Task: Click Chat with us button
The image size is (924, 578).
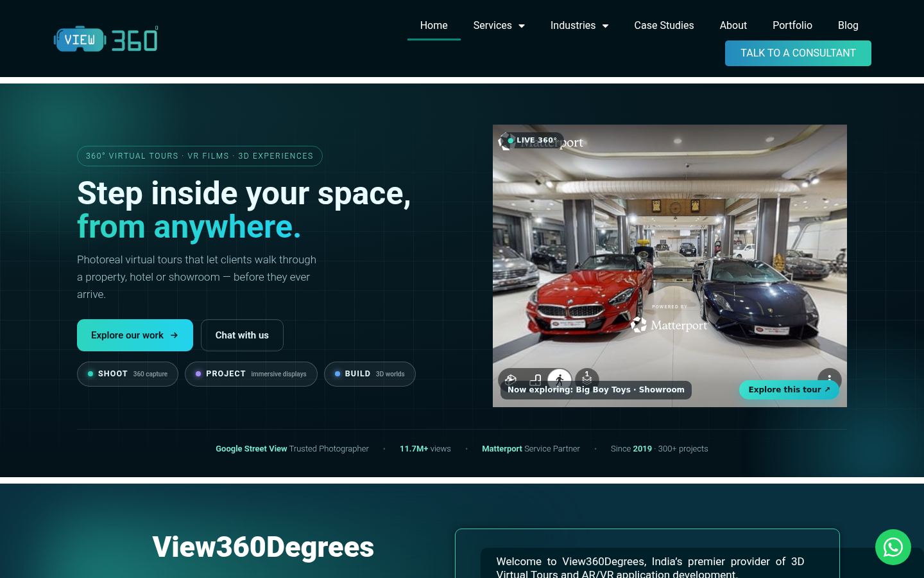Action: [x=242, y=335]
